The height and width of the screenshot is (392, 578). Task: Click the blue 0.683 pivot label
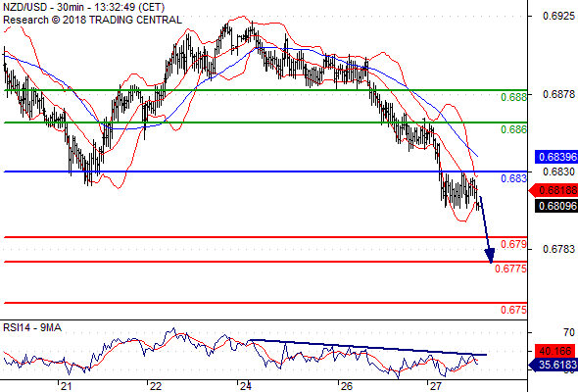click(513, 178)
